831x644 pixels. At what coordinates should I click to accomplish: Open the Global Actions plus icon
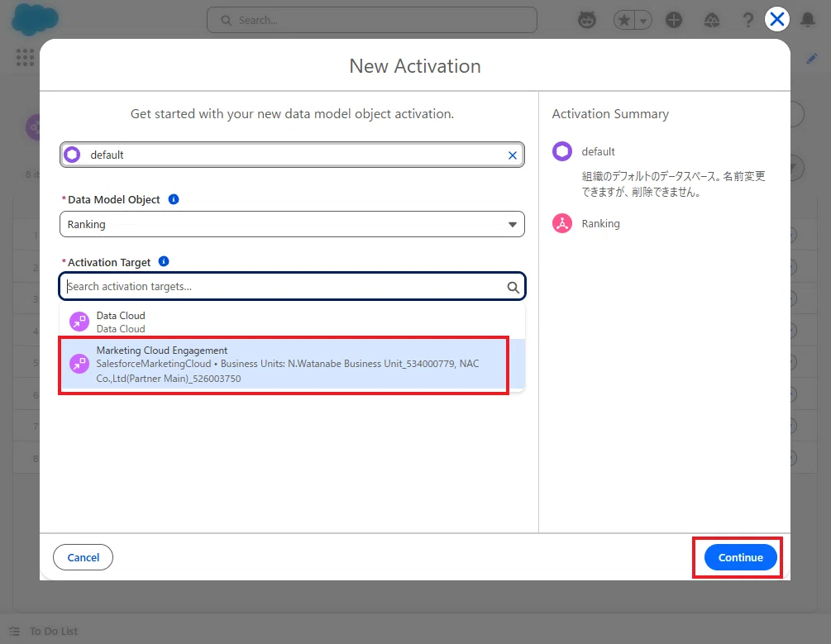[x=674, y=20]
